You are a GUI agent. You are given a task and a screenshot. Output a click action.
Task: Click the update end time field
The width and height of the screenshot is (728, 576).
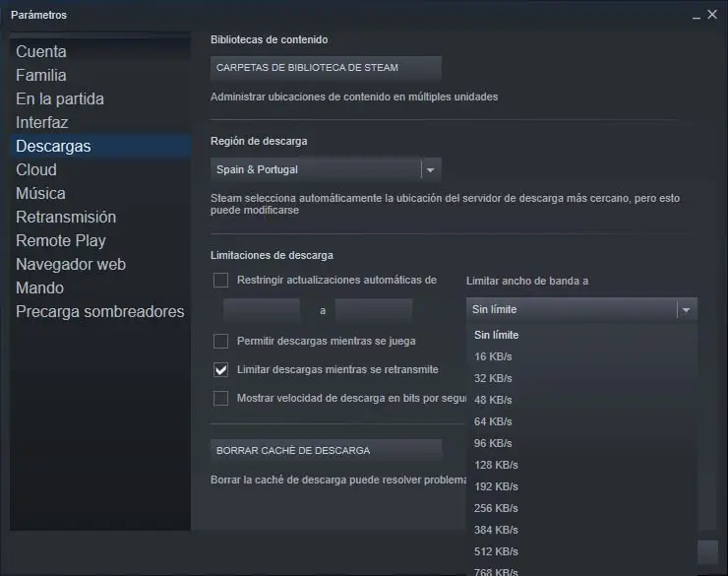pyautogui.click(x=373, y=310)
